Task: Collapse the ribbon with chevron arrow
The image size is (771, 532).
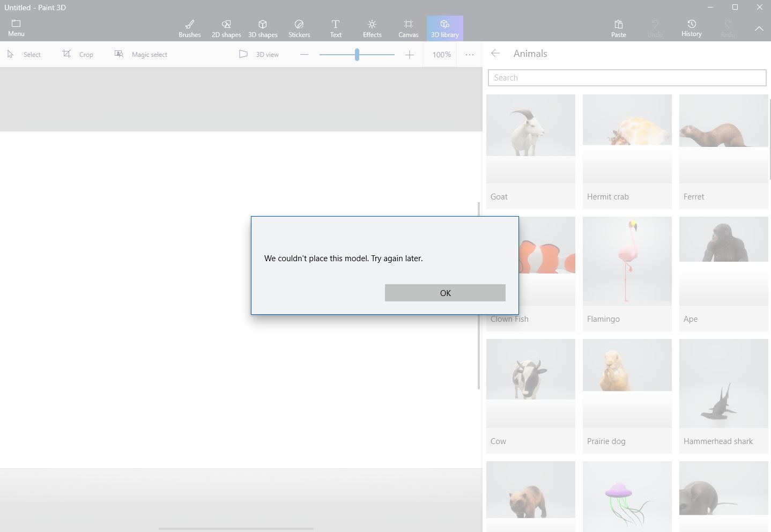Action: (759, 28)
